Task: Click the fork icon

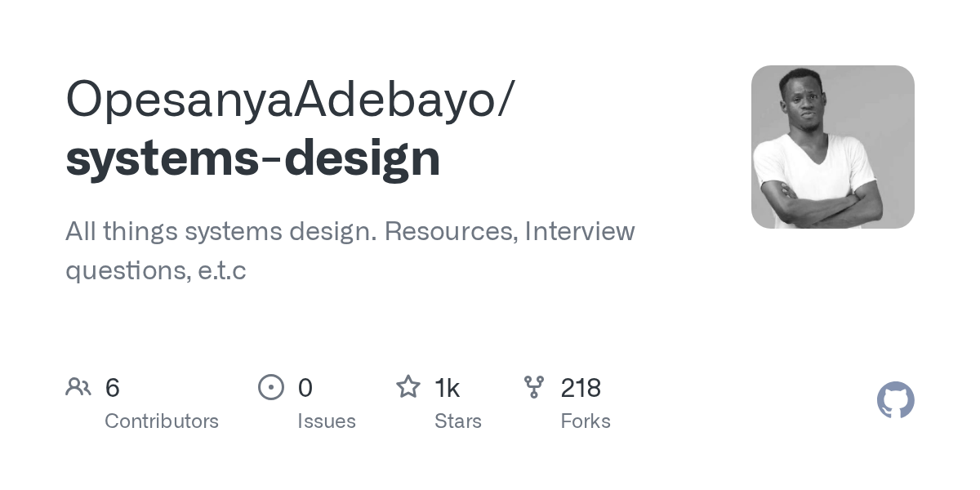Action: click(x=534, y=387)
